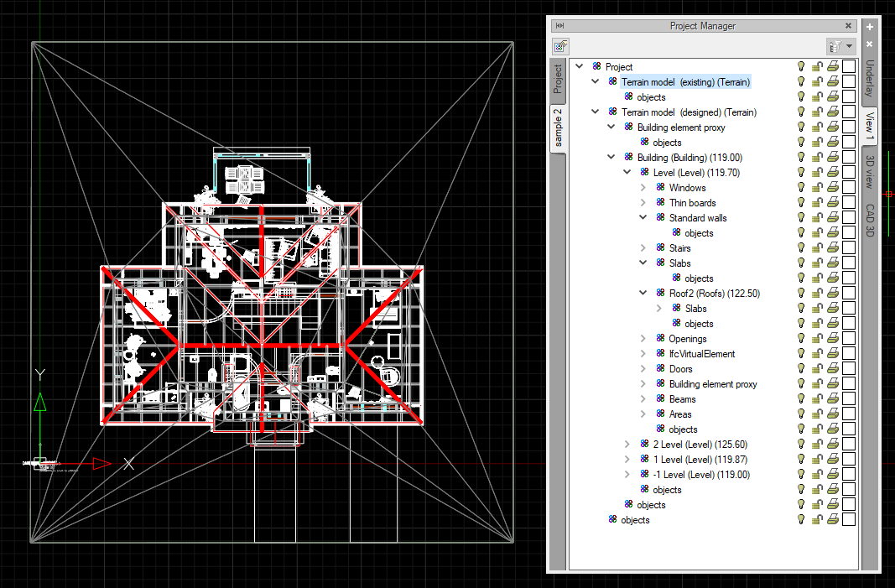Click the filter settings icon below Project Manager title

559,46
